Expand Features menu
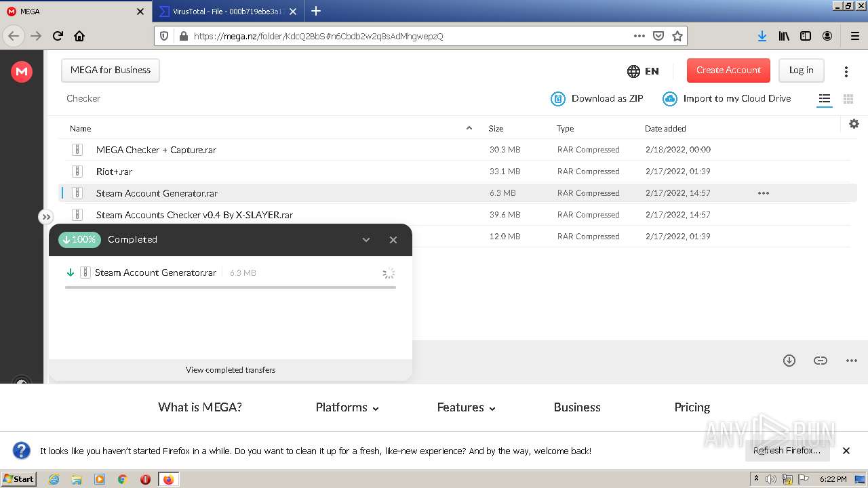 pyautogui.click(x=467, y=407)
